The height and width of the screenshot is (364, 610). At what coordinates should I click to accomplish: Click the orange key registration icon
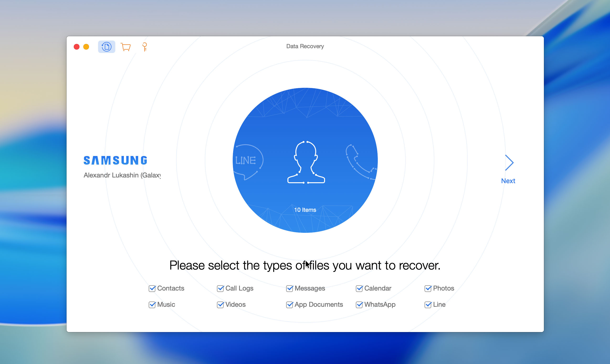(x=145, y=47)
